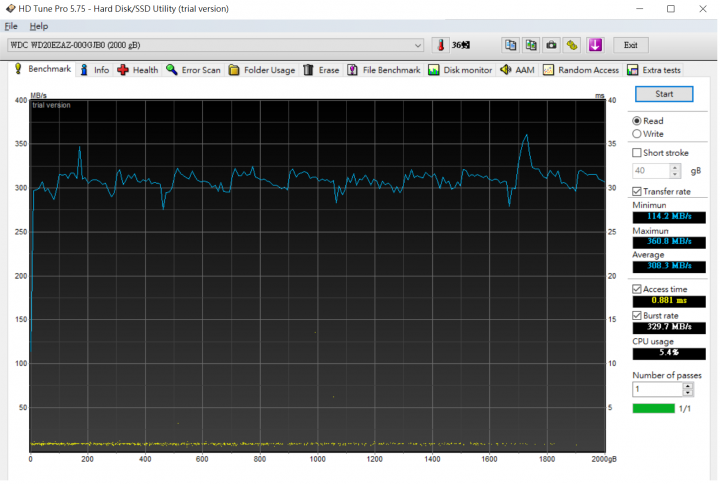This screenshot has height=484, width=720.
Task: Decrease short stroke size with down arrow
Action: point(676,174)
